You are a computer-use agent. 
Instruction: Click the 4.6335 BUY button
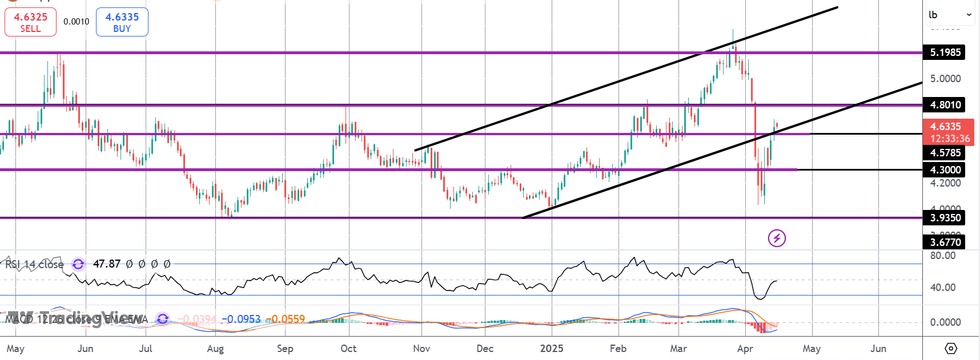click(x=122, y=22)
